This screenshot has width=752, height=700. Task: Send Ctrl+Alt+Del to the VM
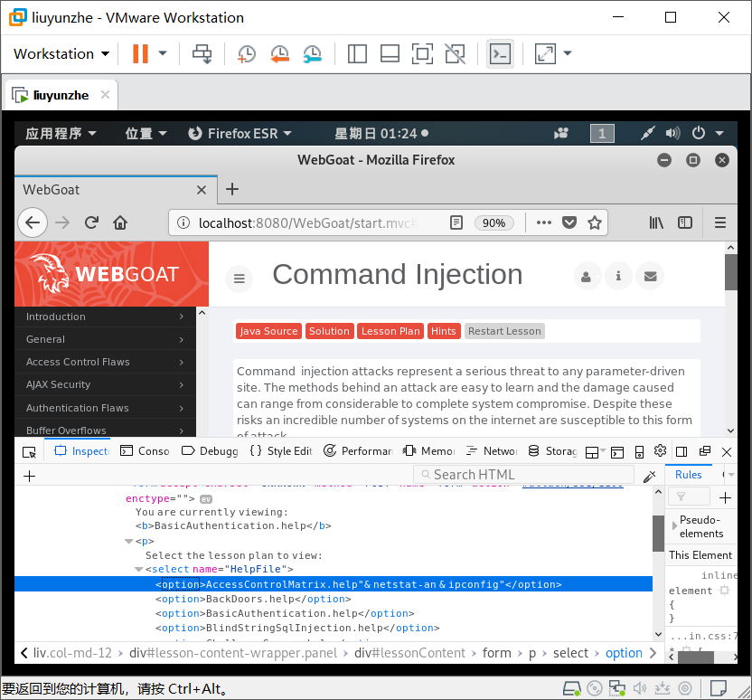pyautogui.click(x=202, y=53)
